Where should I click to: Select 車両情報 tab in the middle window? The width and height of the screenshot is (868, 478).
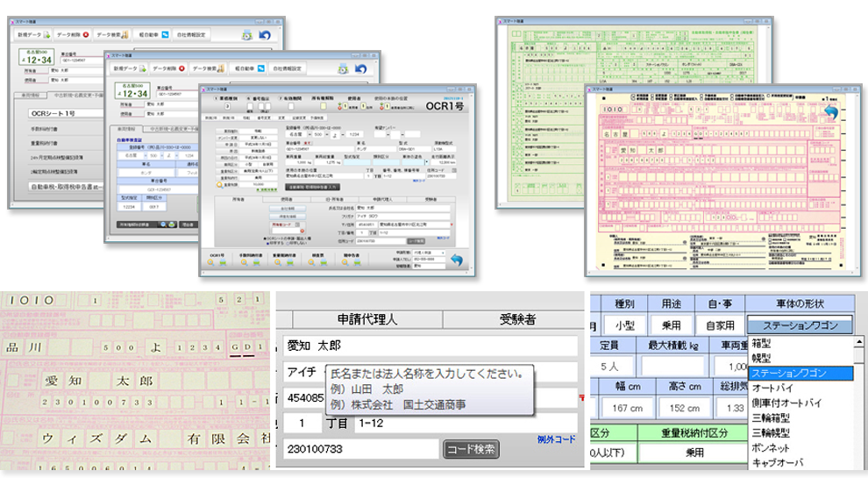point(126,129)
